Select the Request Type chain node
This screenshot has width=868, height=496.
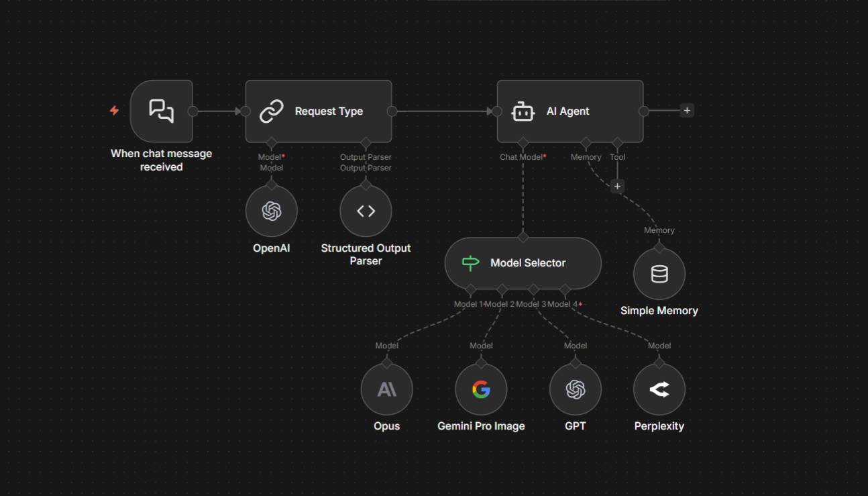[x=318, y=111]
